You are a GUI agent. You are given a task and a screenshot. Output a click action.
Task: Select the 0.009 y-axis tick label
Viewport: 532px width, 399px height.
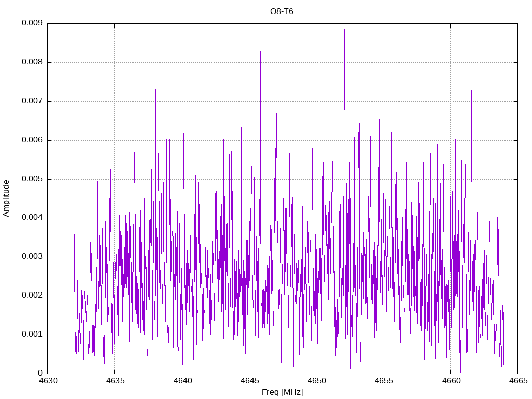pyautogui.click(x=32, y=23)
